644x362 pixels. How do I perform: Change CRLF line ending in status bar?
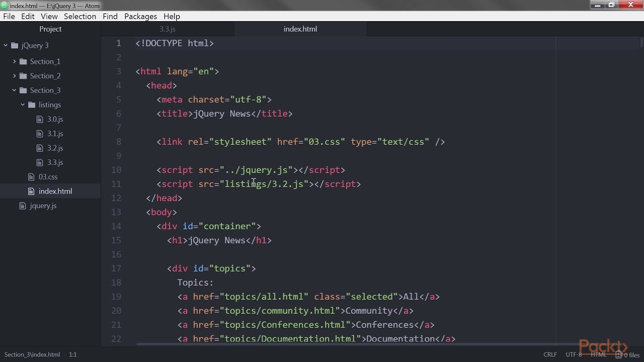[x=550, y=354]
